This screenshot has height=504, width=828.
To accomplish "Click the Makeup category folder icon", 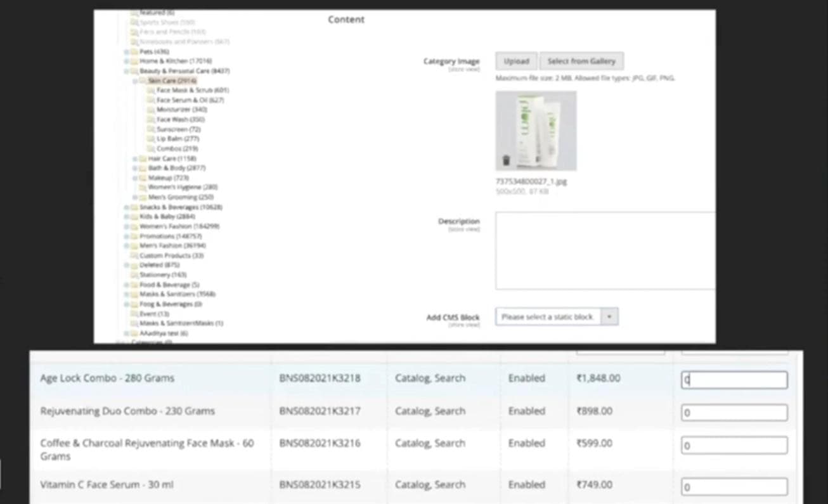I will (143, 178).
